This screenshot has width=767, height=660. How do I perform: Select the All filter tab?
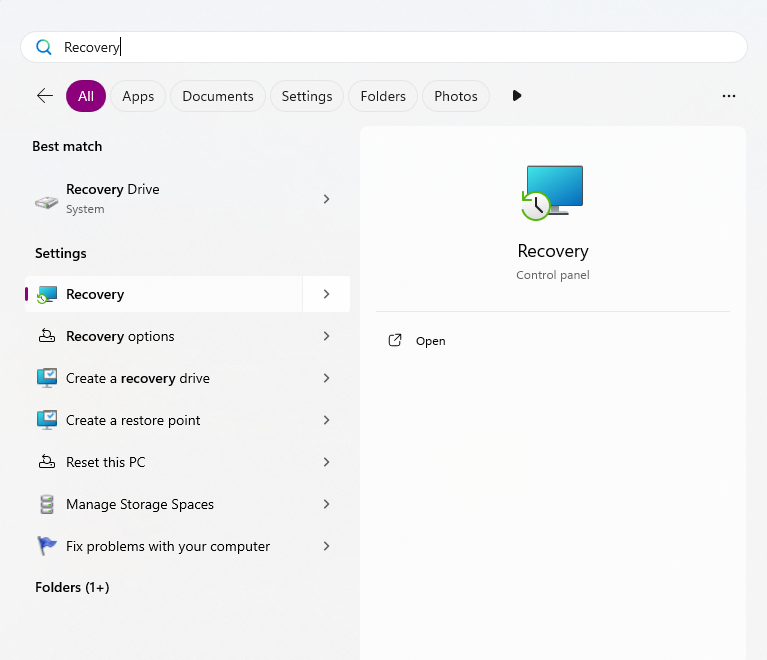[x=86, y=96]
